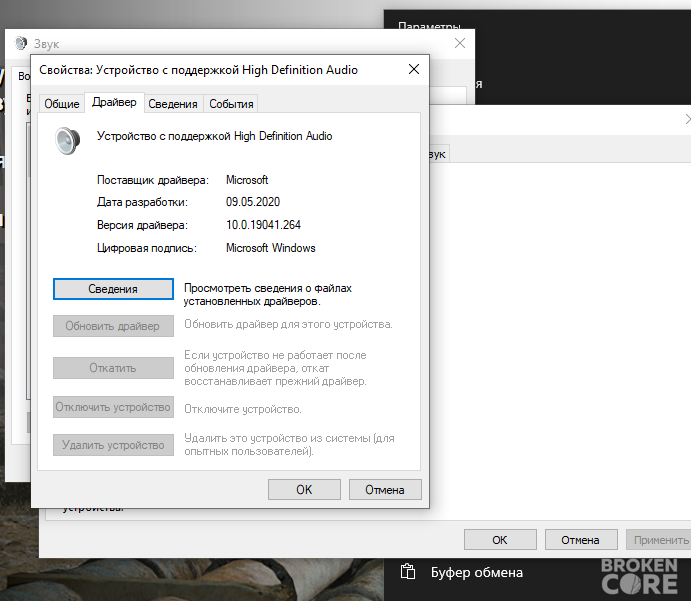Close the High Definition Audio properties dialog

tap(413, 69)
